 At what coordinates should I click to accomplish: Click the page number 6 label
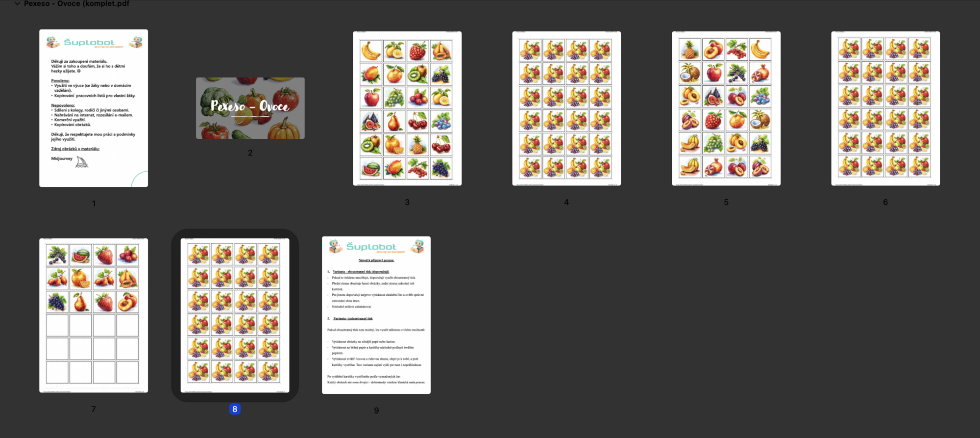pyautogui.click(x=885, y=202)
